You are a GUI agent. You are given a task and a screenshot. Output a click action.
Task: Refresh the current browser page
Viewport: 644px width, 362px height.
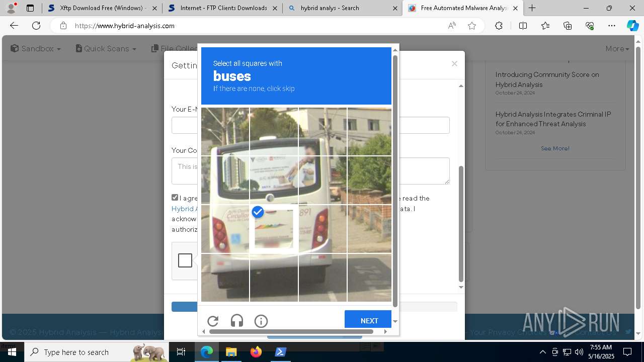(36, 26)
